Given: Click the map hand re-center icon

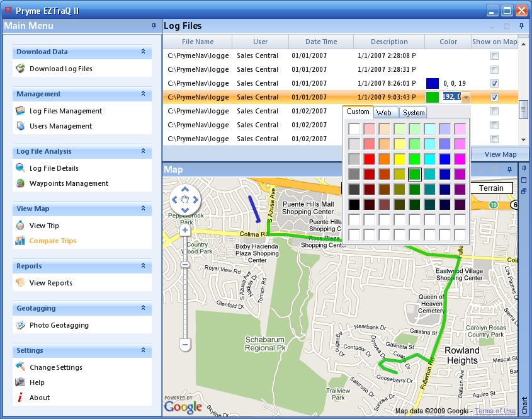Looking at the screenshot, I should tap(185, 200).
